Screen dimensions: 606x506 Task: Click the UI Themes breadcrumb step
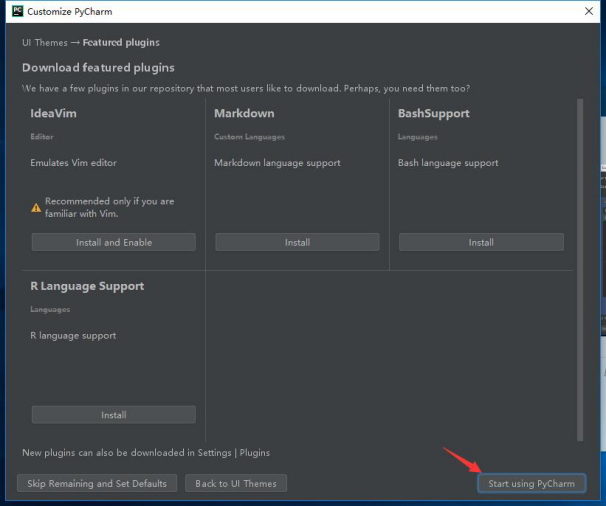(45, 43)
